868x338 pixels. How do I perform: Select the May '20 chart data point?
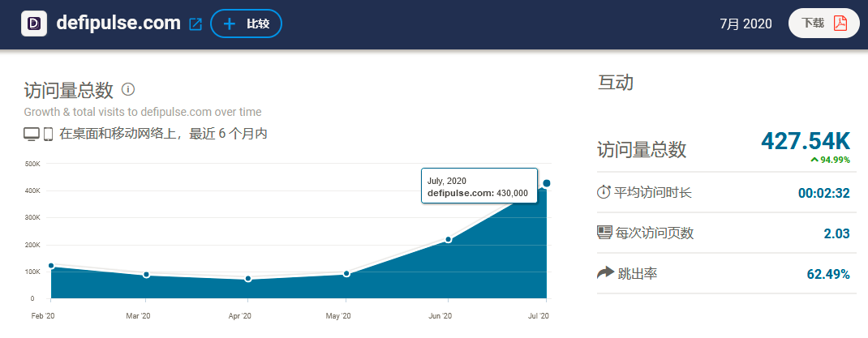(346, 273)
